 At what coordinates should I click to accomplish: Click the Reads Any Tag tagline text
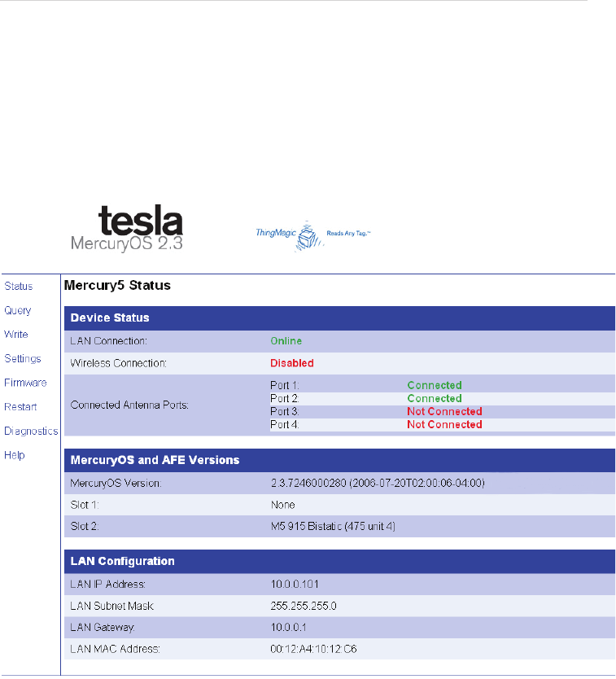coord(348,234)
